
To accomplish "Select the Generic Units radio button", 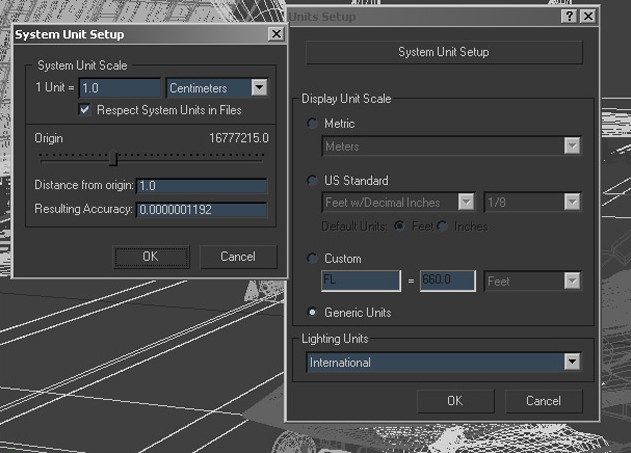I will click(x=313, y=312).
